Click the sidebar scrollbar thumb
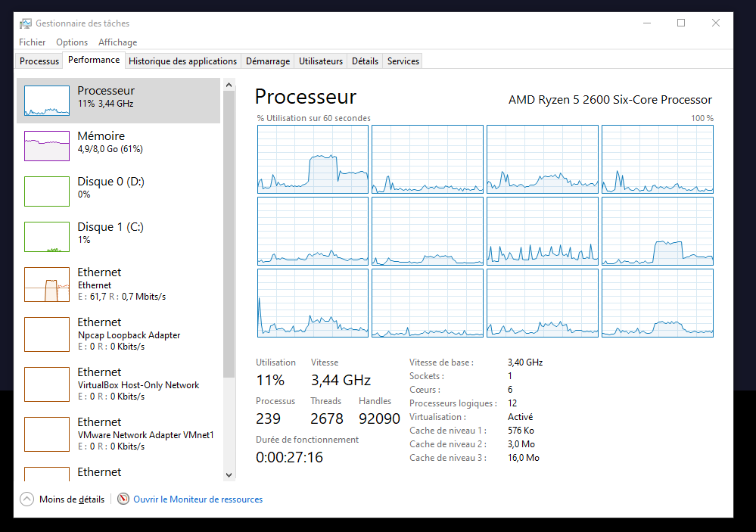Screen dimensions: 756x532 [x=229, y=235]
